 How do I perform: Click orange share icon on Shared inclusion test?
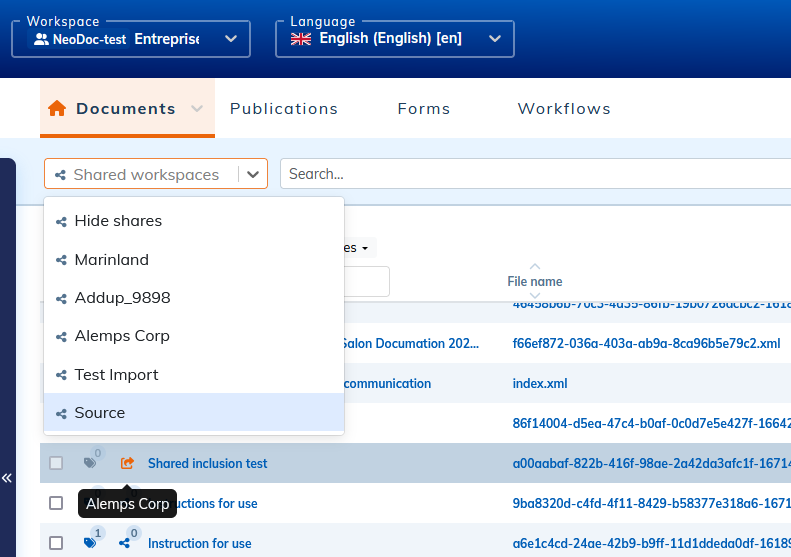(x=127, y=463)
